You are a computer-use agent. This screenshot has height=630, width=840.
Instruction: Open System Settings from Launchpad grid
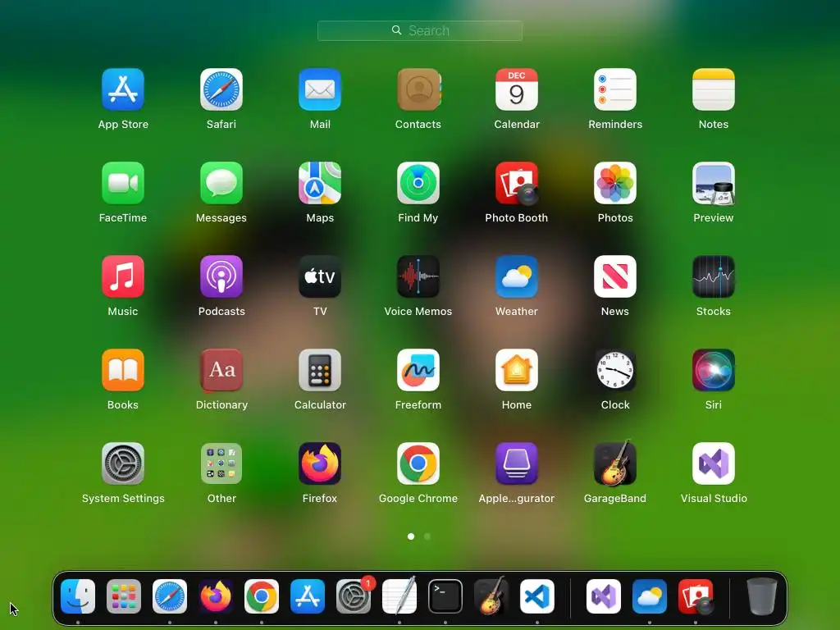coord(123,463)
